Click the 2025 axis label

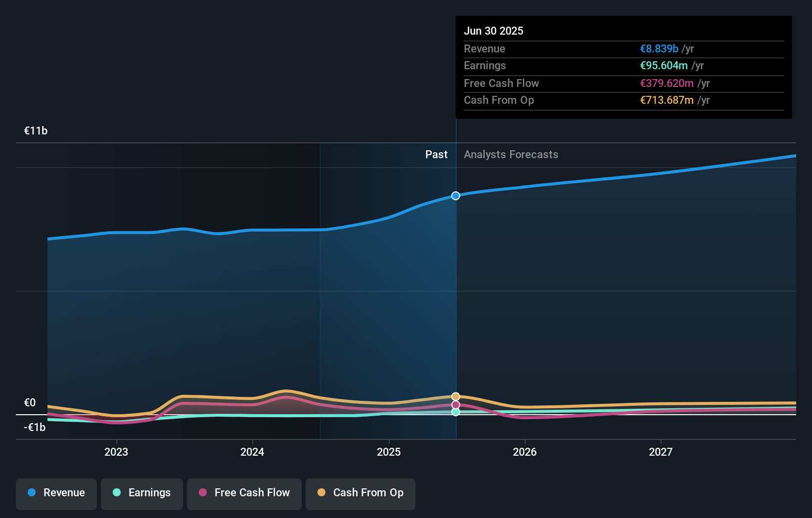389,451
